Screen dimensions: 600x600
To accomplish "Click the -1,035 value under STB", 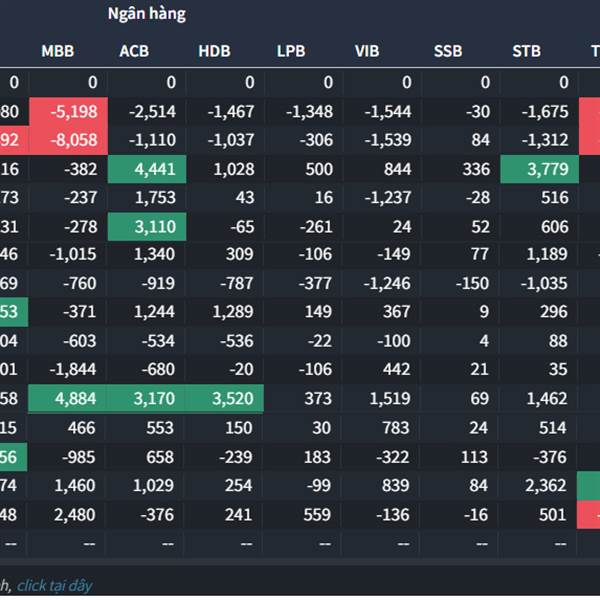I will tap(544, 284).
